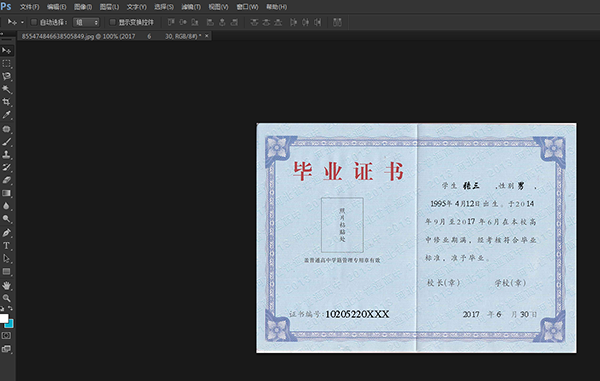Select the Path Selection tool

point(7,259)
